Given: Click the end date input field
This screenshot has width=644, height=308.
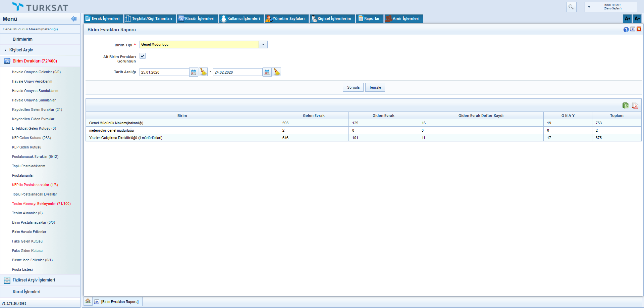Looking at the screenshot, I should tap(237, 72).
